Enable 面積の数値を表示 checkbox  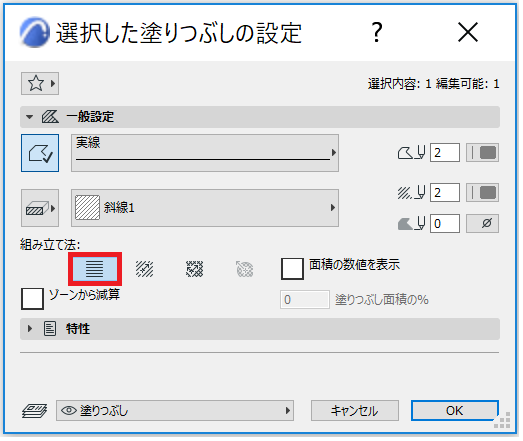(x=292, y=269)
